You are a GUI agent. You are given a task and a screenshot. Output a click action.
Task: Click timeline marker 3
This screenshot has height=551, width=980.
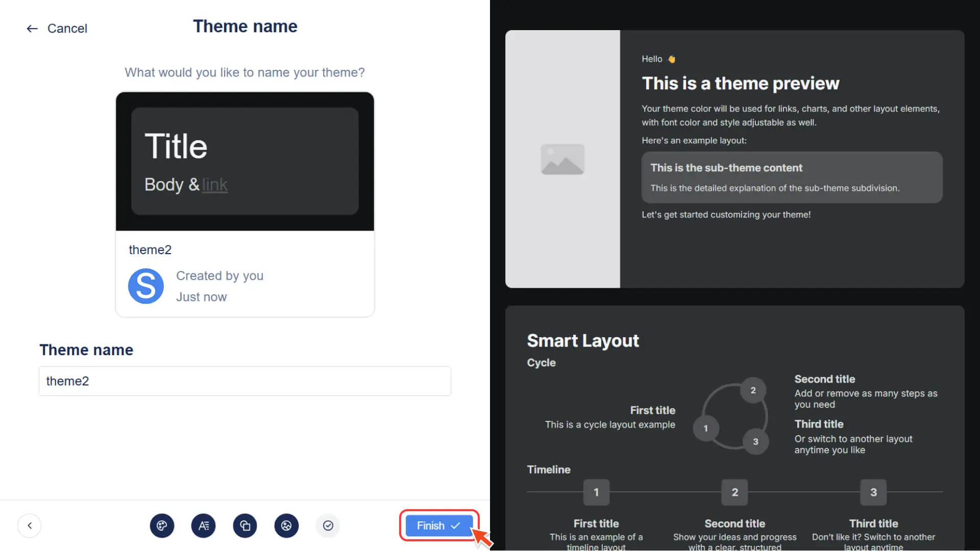[x=874, y=492]
